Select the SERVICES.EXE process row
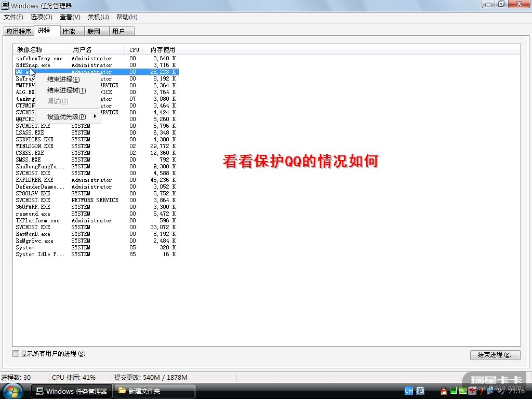The width and height of the screenshot is (532, 399). coord(96,139)
